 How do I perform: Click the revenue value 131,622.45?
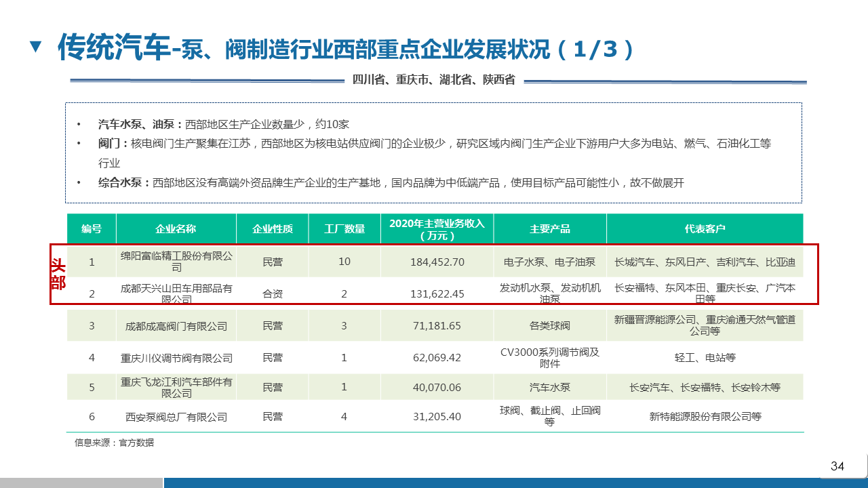(x=437, y=294)
